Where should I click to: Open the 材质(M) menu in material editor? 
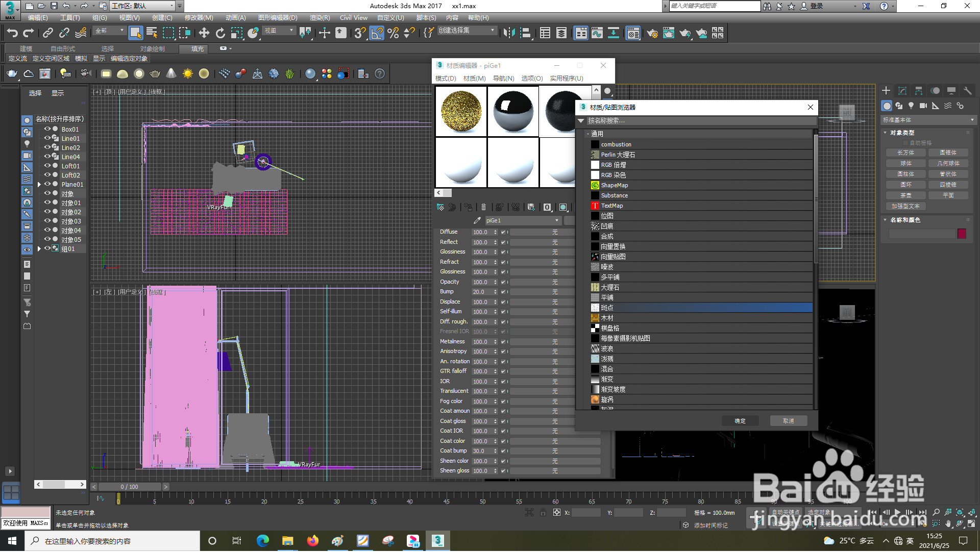point(474,78)
